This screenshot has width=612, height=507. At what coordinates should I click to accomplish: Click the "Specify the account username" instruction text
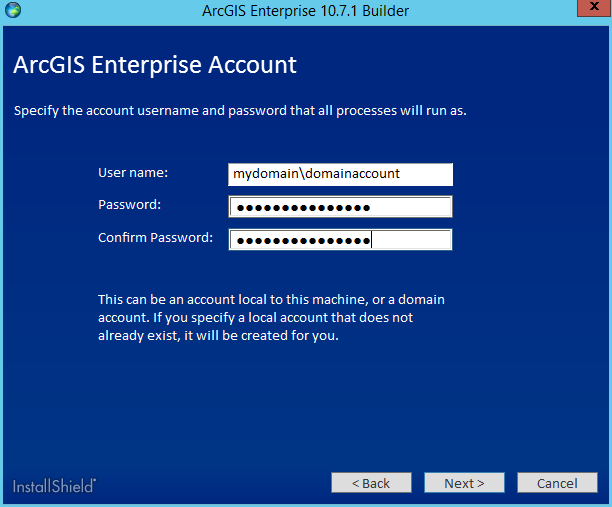(x=240, y=110)
